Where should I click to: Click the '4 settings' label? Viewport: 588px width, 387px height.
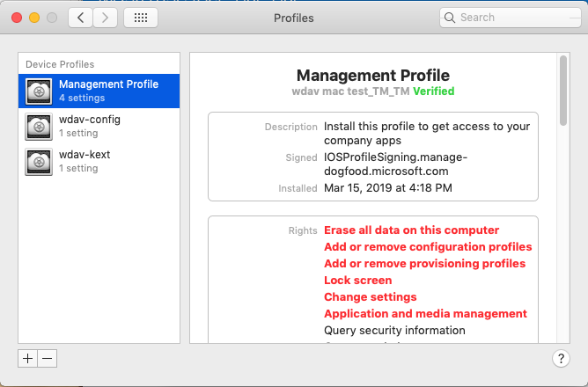click(82, 98)
